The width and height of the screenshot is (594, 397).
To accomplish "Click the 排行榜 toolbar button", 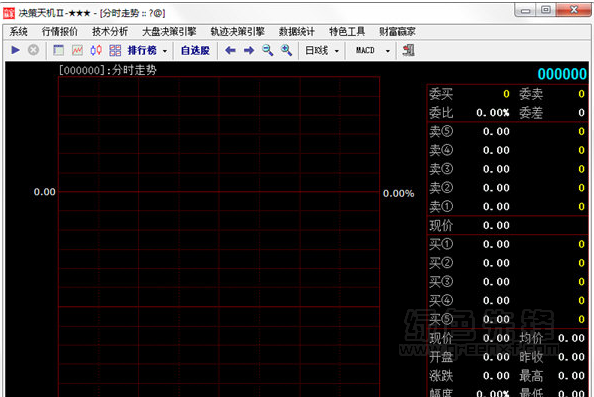I will (142, 50).
